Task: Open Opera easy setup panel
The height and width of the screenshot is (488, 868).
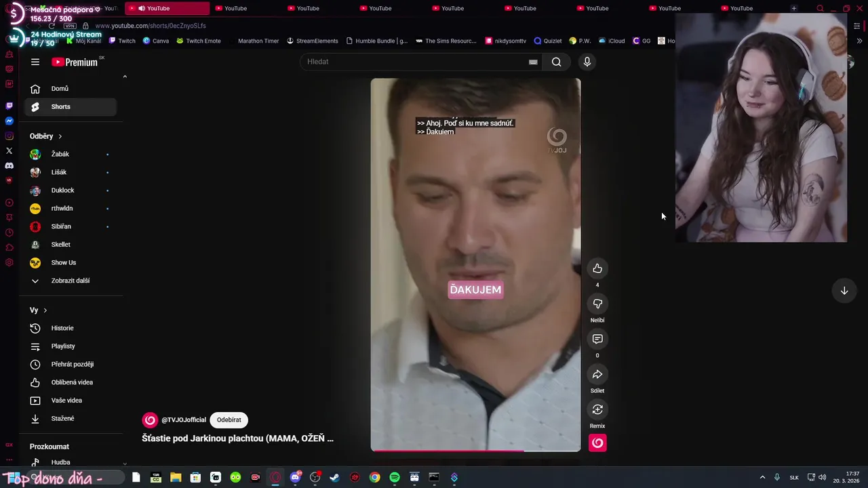Action: click(x=857, y=26)
